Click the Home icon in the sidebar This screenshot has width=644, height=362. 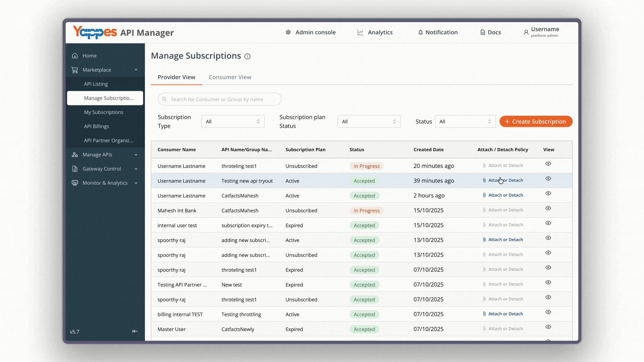click(x=75, y=56)
